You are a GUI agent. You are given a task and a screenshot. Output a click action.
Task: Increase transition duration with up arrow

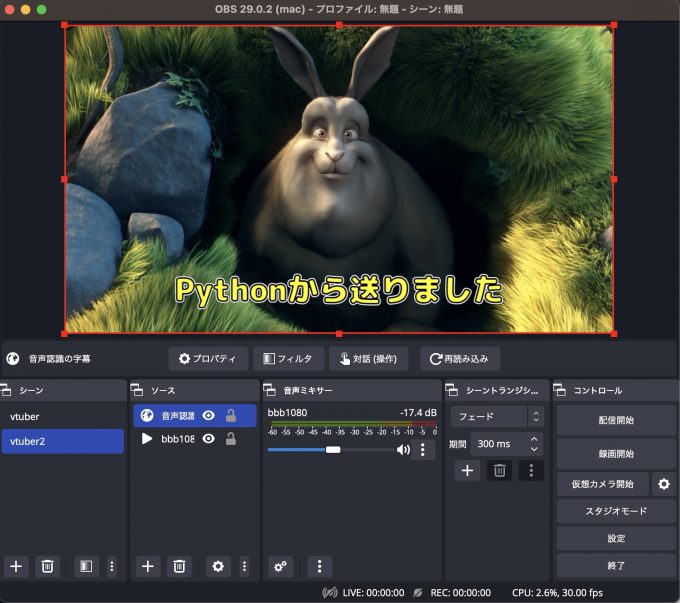point(534,439)
